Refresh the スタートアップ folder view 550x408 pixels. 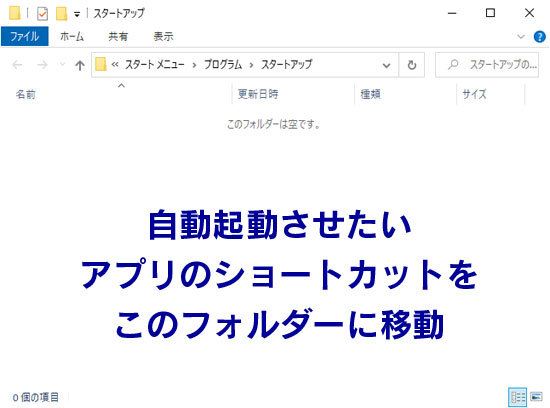pyautogui.click(x=412, y=65)
